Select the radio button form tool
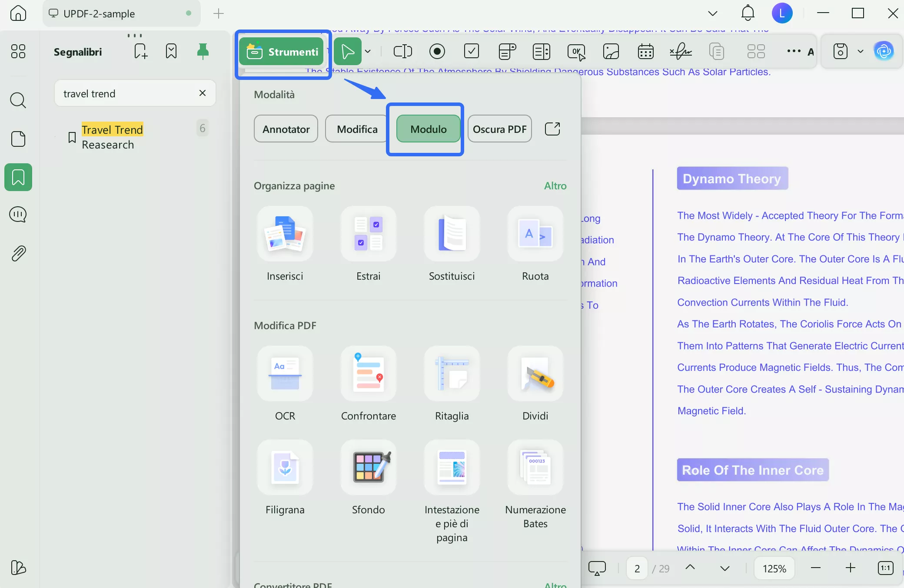 point(437,51)
